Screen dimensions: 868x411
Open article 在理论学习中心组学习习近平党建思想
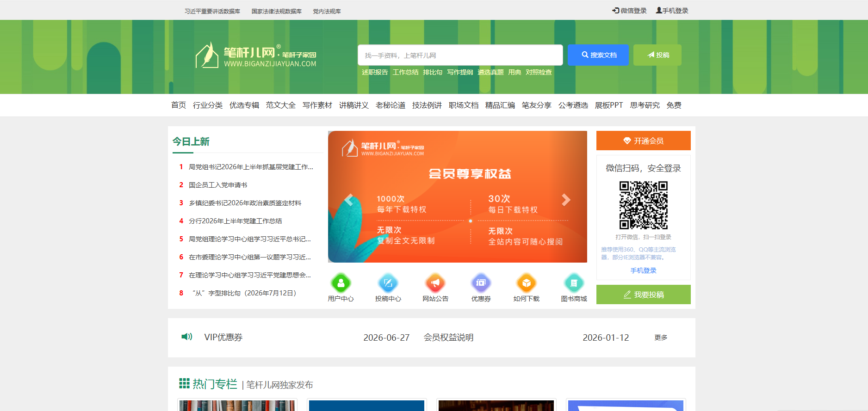(x=250, y=275)
